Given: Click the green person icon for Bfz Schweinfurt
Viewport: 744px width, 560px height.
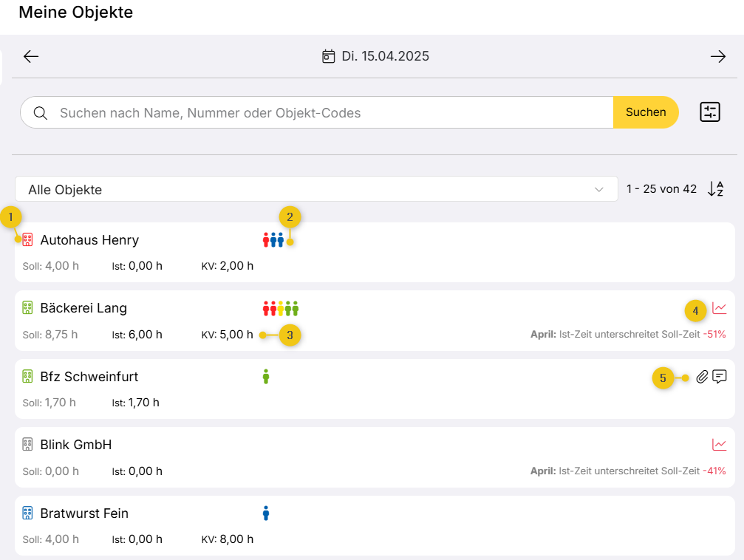Looking at the screenshot, I should 266,377.
